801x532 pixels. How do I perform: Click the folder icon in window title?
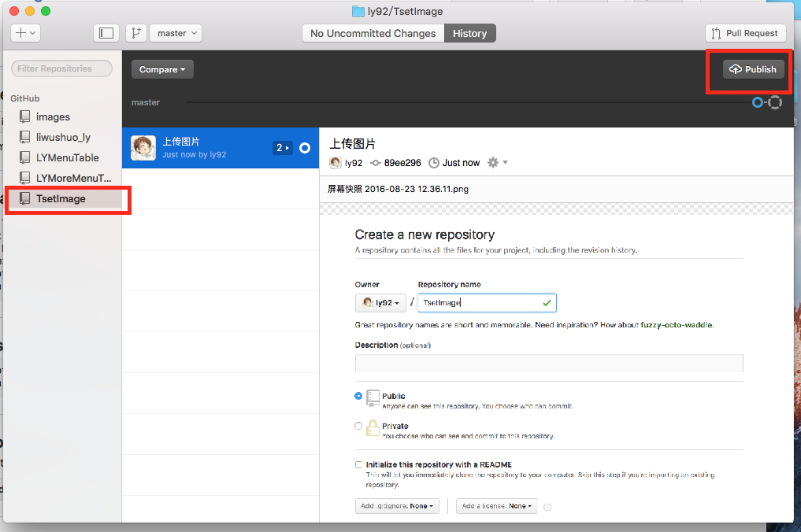(358, 11)
